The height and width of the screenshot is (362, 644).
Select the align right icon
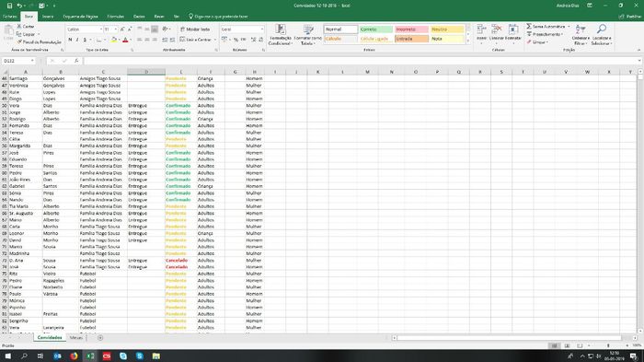click(x=155, y=40)
